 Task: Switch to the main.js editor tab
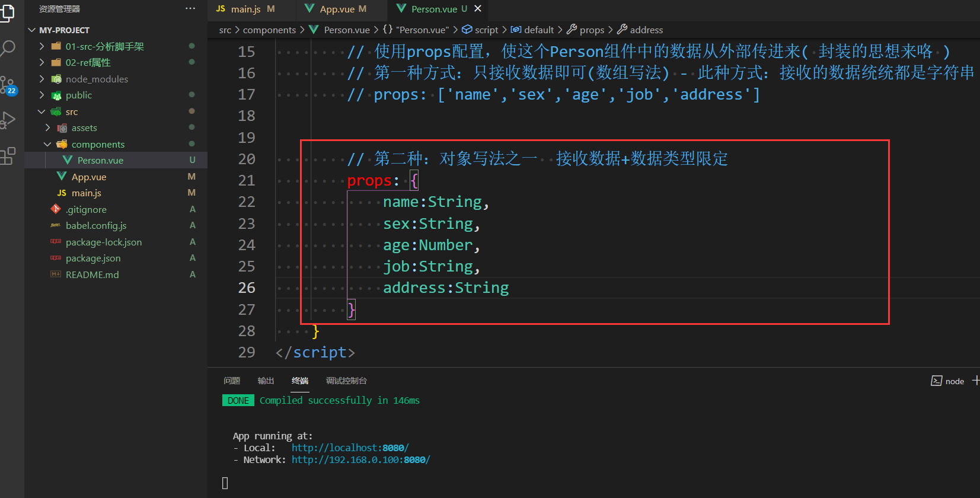(245, 9)
